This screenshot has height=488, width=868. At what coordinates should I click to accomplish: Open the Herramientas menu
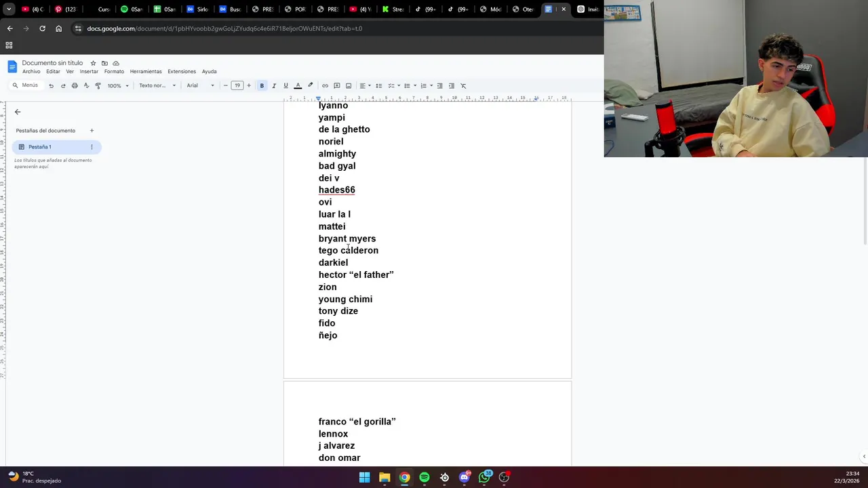[146, 71]
